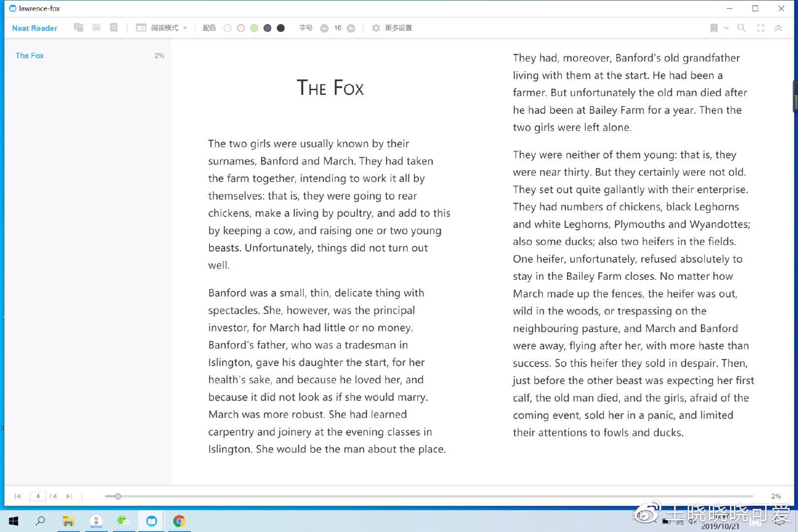The image size is (798, 532).
Task: Click the reading progress slider handle
Action: (118, 496)
